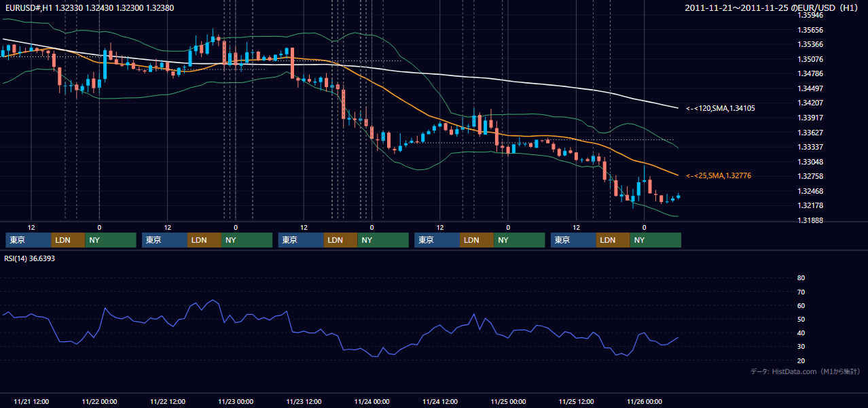Click RSI scale value 70
The width and height of the screenshot is (868, 408).
pos(801,292)
